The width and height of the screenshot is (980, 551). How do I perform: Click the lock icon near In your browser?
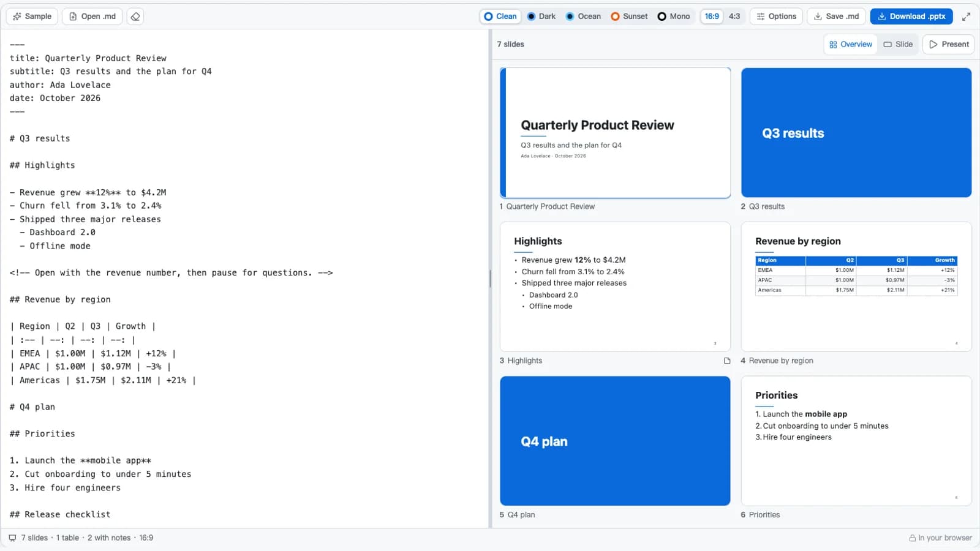[912, 538]
